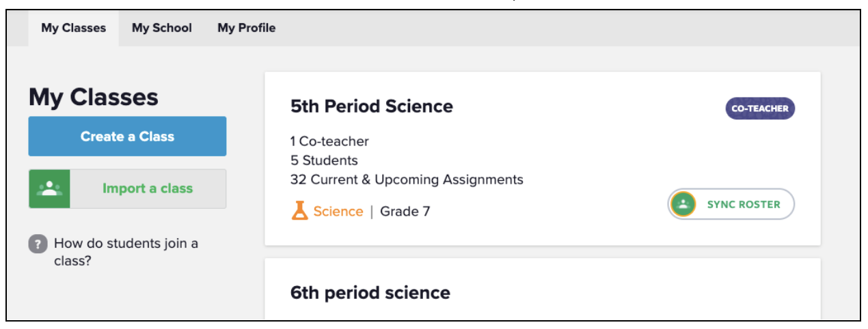Click the 5 Students count

pos(324,160)
